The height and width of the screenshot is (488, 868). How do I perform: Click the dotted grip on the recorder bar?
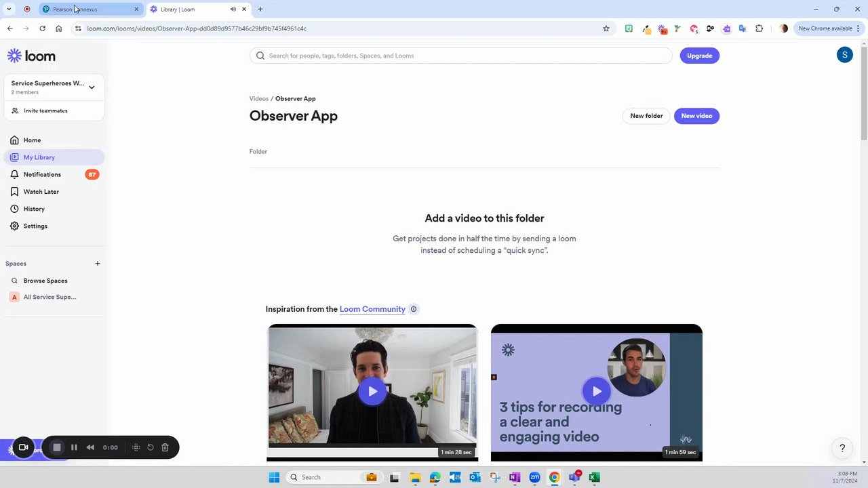click(x=136, y=447)
